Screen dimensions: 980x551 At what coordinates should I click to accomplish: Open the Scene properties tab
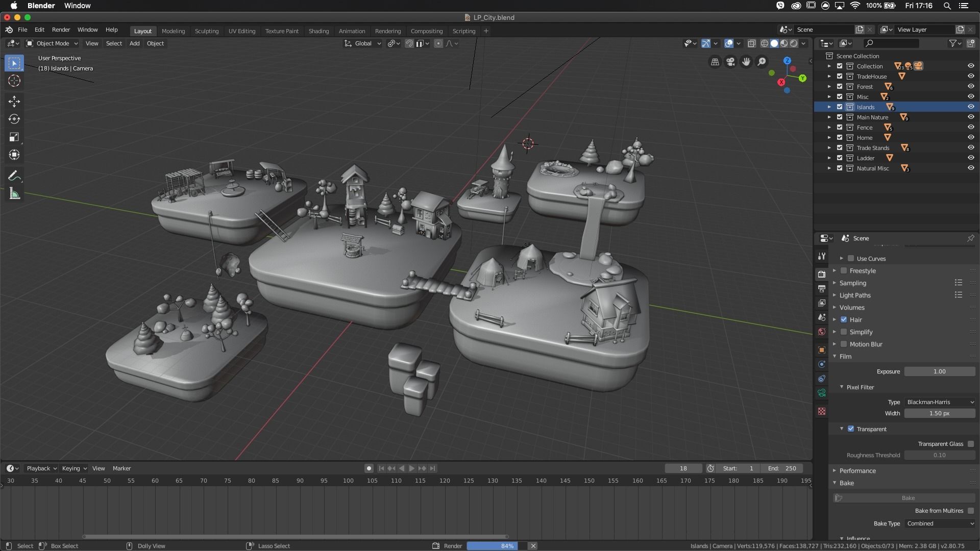point(821,317)
